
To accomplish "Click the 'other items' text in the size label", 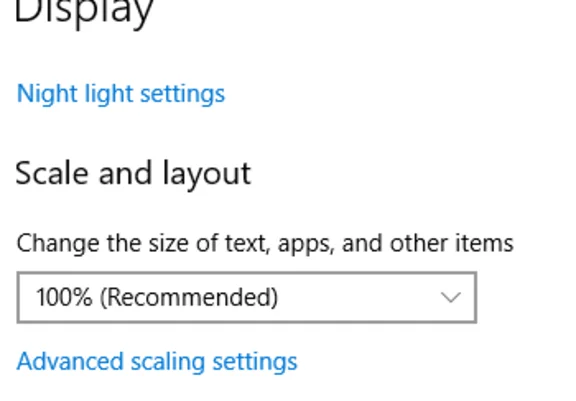I will (451, 243).
